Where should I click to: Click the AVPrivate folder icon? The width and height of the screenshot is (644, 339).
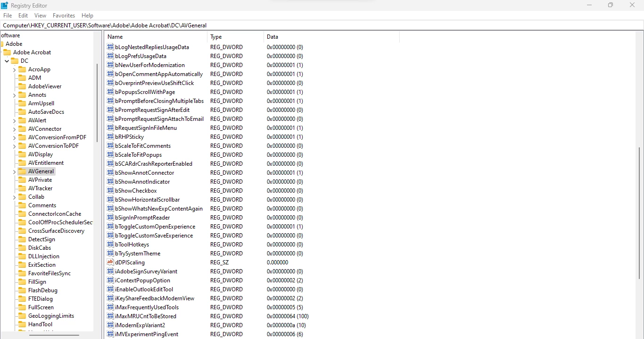coord(22,180)
